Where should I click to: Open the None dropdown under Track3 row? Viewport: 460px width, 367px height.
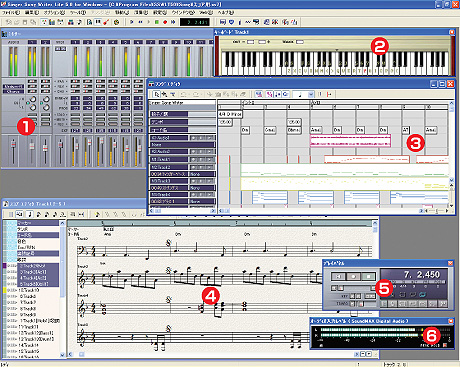pyautogui.click(x=202, y=188)
